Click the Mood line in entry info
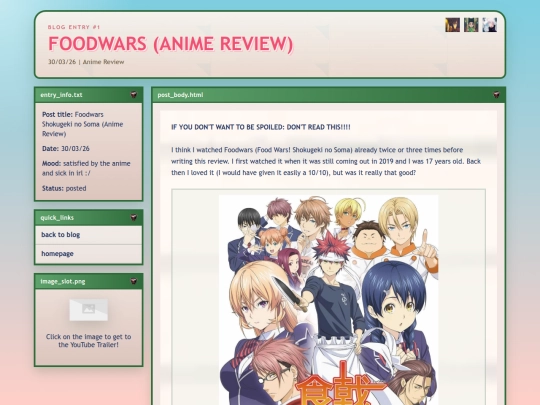The height and width of the screenshot is (405, 540). [x=86, y=168]
